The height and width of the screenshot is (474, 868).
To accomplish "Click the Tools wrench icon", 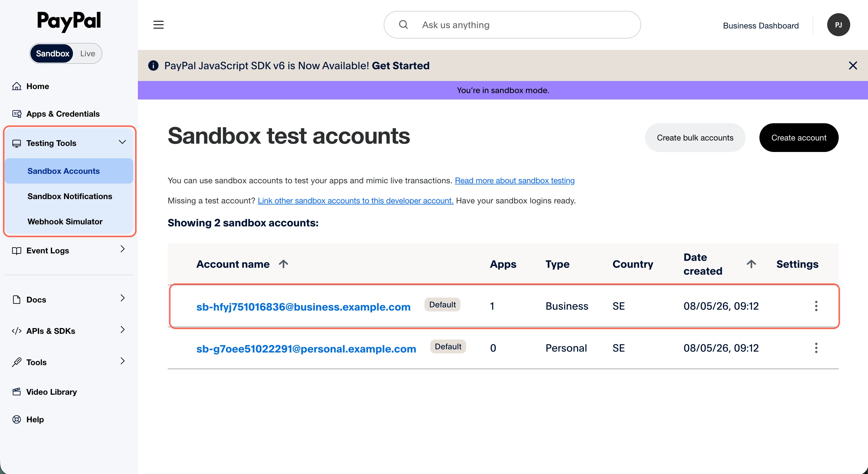I will (x=16, y=363).
